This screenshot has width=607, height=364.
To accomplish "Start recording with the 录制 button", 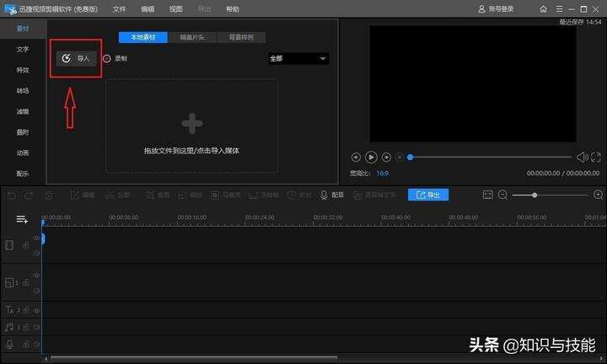I will point(115,58).
